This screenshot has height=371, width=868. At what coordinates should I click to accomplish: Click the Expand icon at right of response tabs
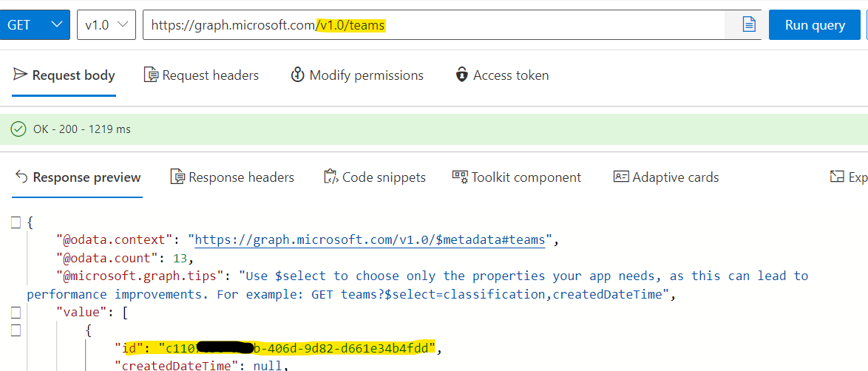[x=836, y=177]
